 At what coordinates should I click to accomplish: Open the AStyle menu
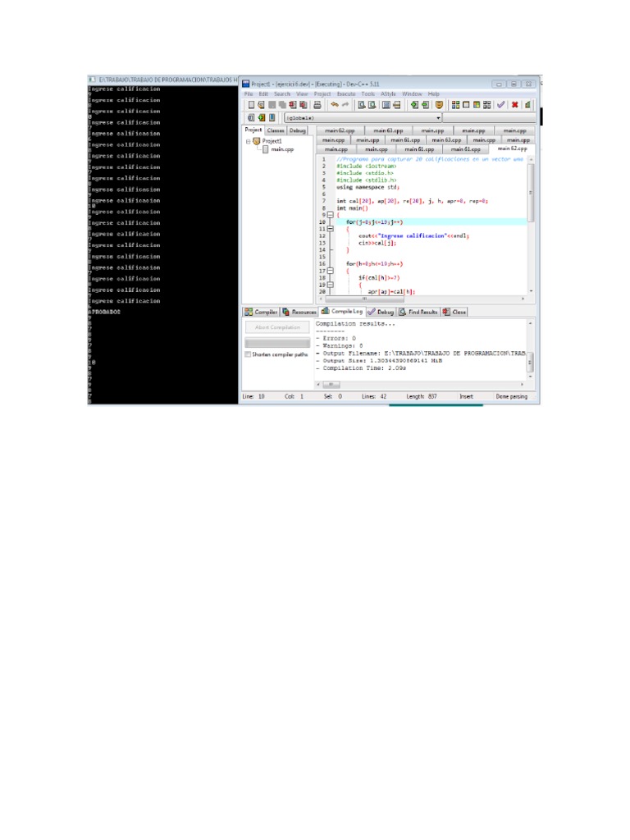388,94
